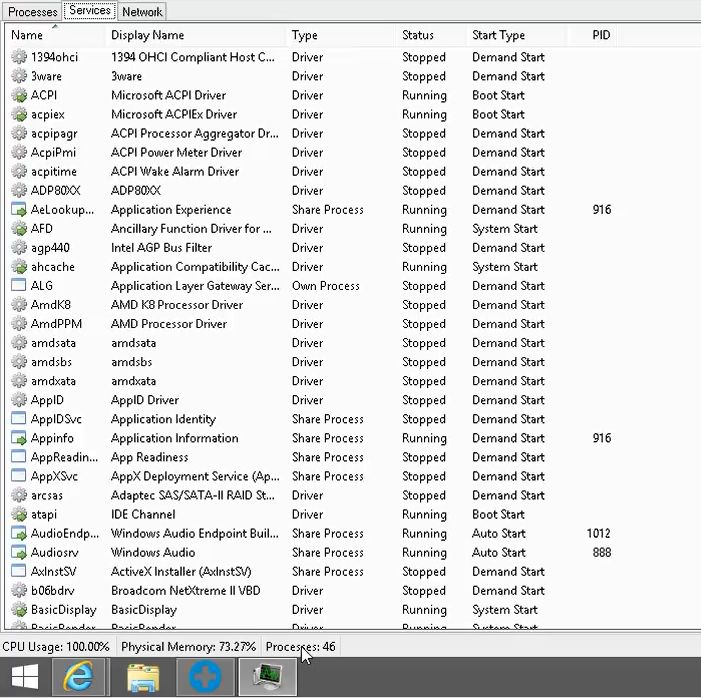Click the Display Name column header
701x698 pixels.
click(147, 36)
